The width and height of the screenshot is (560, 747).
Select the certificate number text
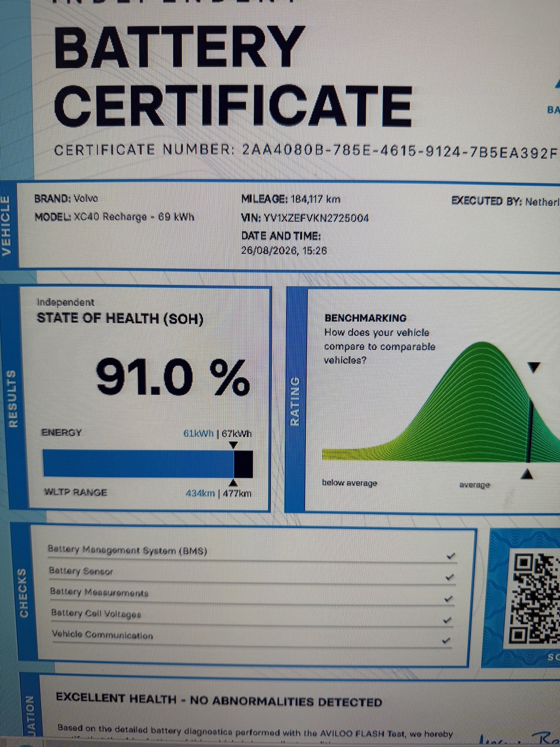306,150
